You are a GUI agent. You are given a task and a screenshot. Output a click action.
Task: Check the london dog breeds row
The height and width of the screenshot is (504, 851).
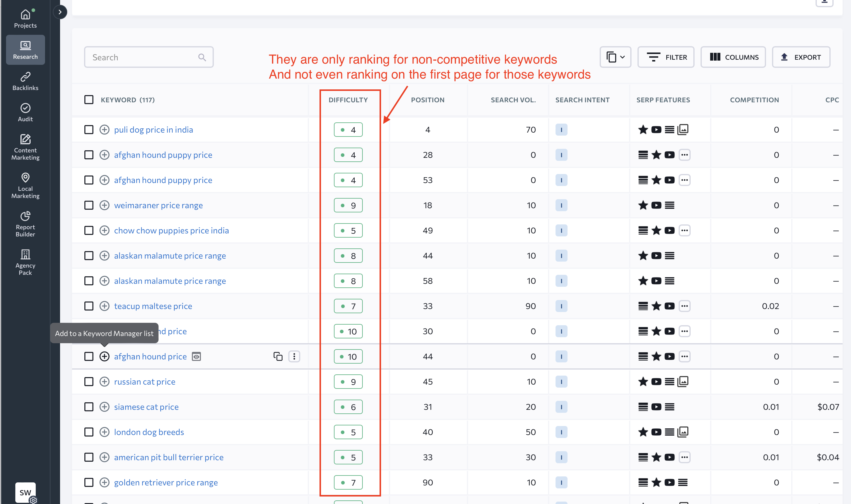pyautogui.click(x=89, y=432)
